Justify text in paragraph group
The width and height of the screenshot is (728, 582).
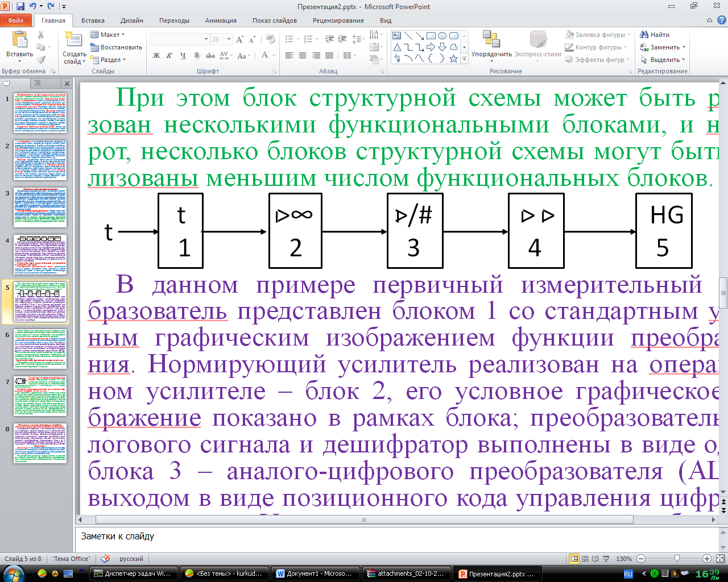pyautogui.click(x=329, y=56)
